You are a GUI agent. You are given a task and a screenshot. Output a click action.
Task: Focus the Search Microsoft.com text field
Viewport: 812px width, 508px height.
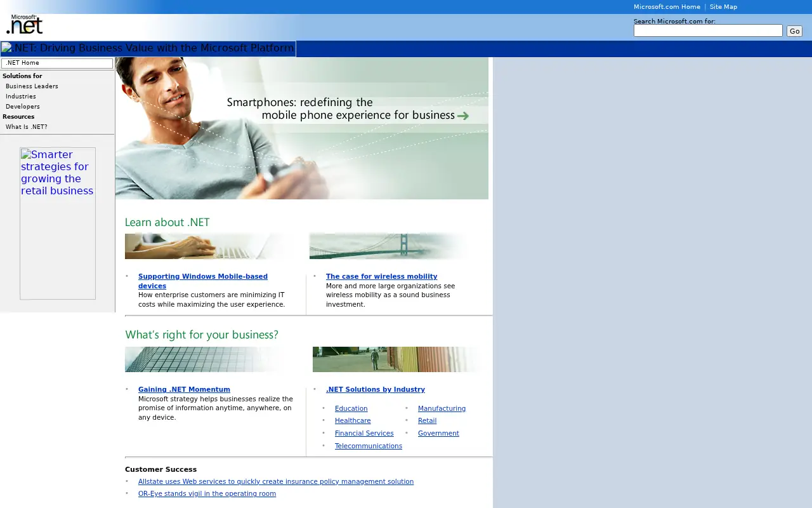coord(708,30)
